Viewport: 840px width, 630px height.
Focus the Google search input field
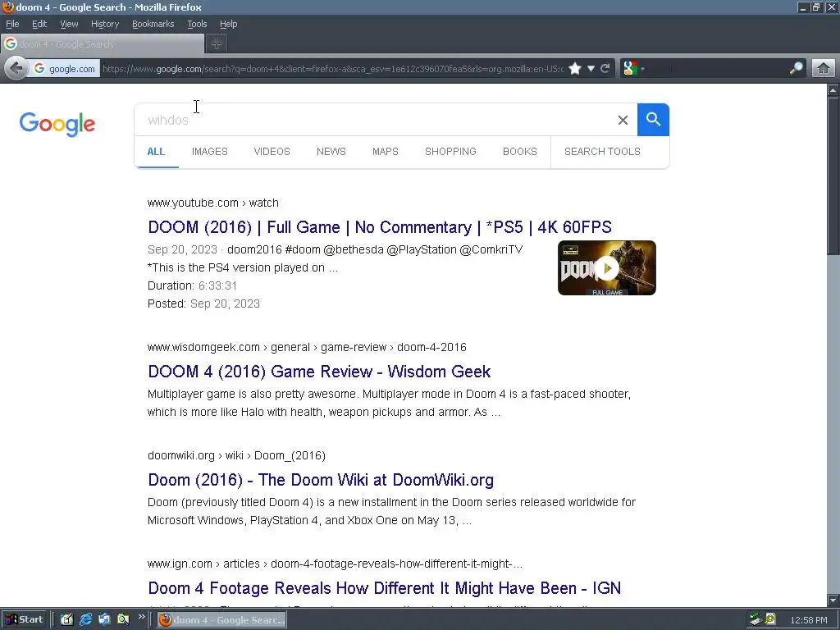pyautogui.click(x=375, y=120)
